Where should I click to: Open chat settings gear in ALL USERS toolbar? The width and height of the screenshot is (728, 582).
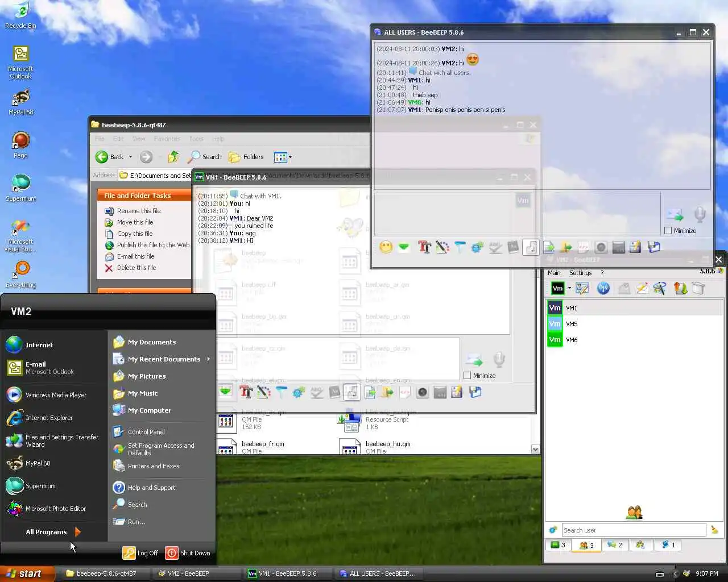coord(478,247)
